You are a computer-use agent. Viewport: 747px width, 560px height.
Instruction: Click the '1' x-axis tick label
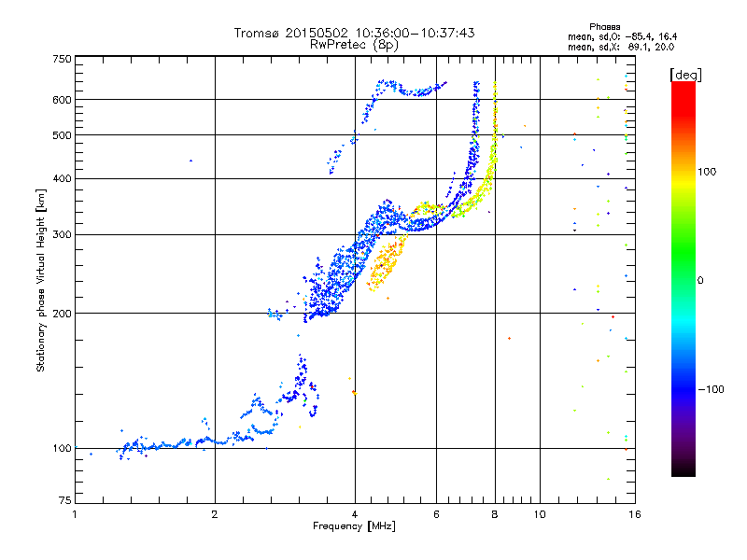[75, 514]
